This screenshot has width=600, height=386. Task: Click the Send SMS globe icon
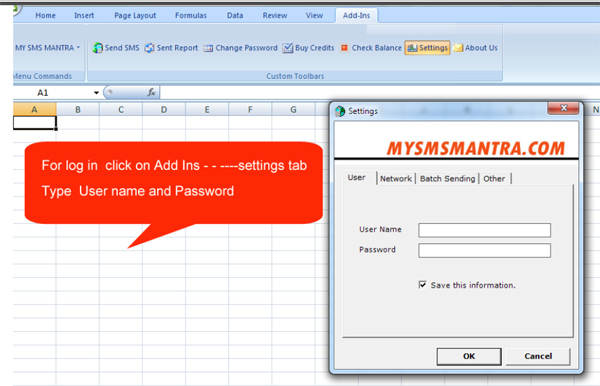click(98, 48)
